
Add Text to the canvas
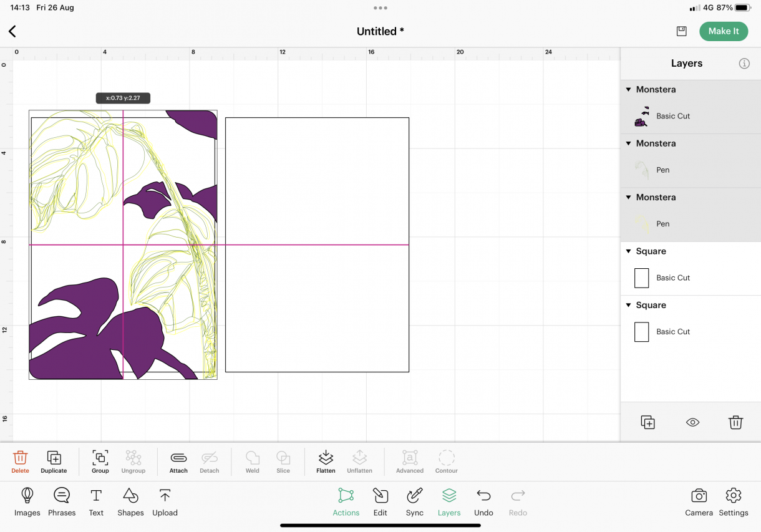pos(96,503)
